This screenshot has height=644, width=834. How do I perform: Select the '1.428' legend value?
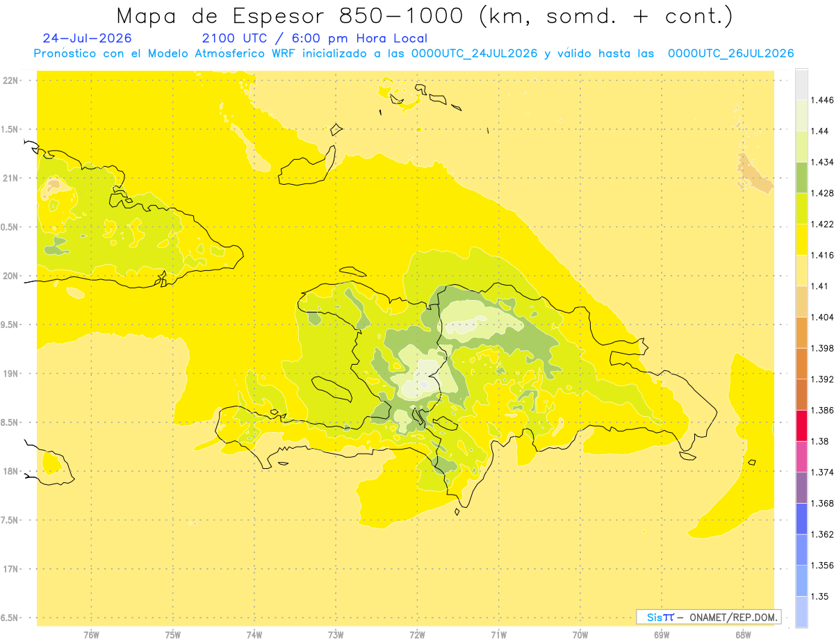pos(821,193)
